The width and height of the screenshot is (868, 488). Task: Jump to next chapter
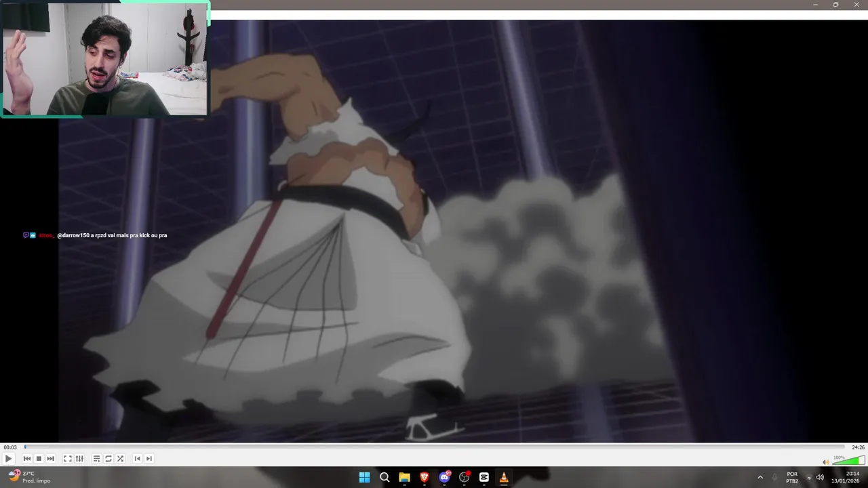point(149,459)
